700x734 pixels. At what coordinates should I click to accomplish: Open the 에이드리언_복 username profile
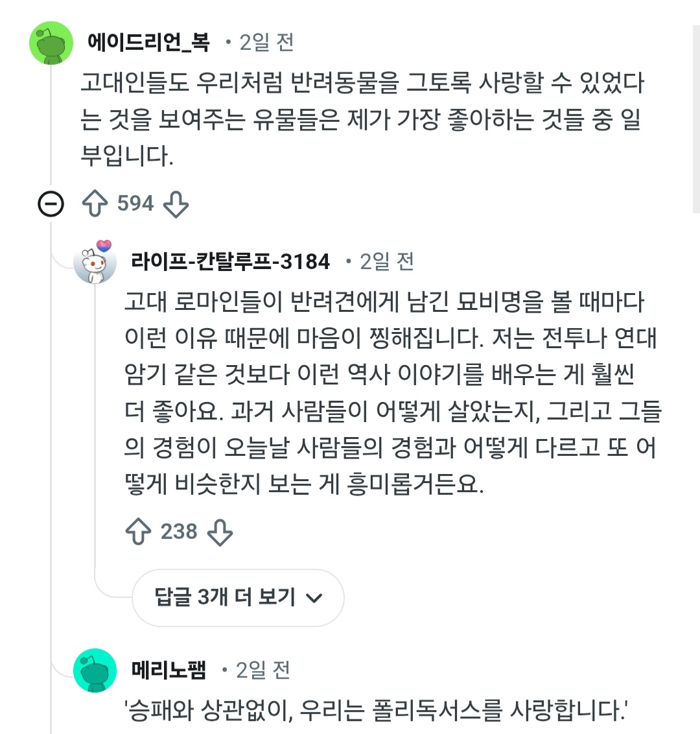148,43
